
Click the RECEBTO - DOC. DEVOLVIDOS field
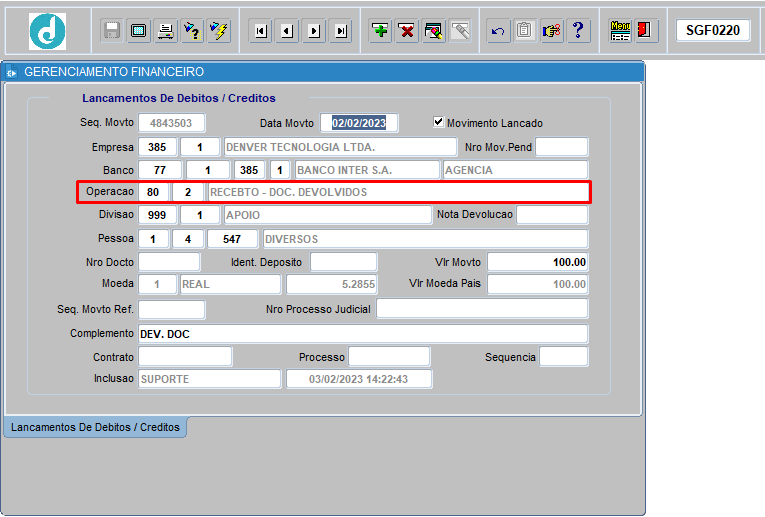[x=398, y=192]
